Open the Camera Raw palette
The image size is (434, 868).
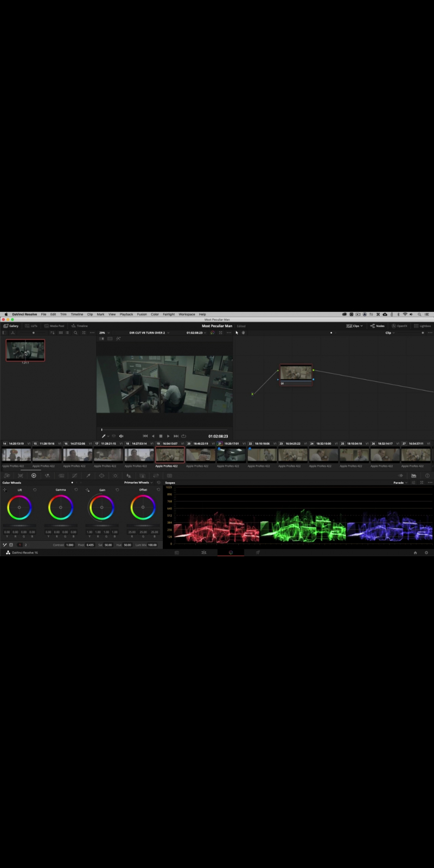[7, 476]
